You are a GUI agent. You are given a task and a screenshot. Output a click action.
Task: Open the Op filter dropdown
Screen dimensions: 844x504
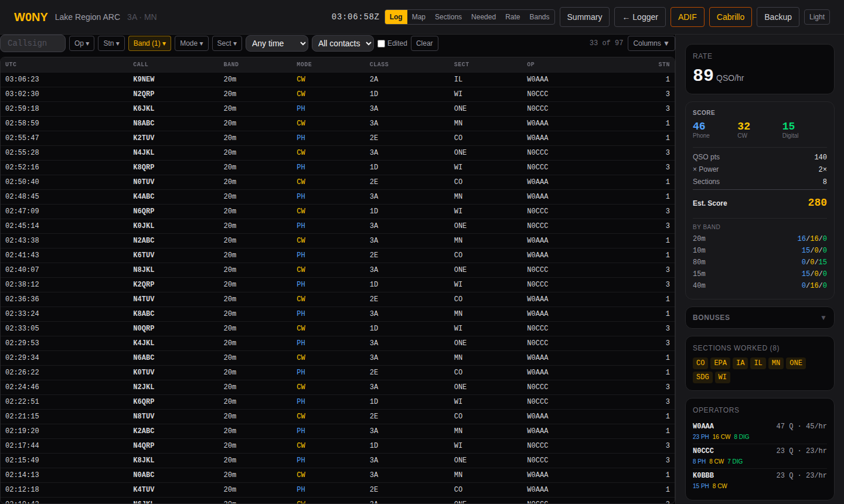click(x=81, y=43)
